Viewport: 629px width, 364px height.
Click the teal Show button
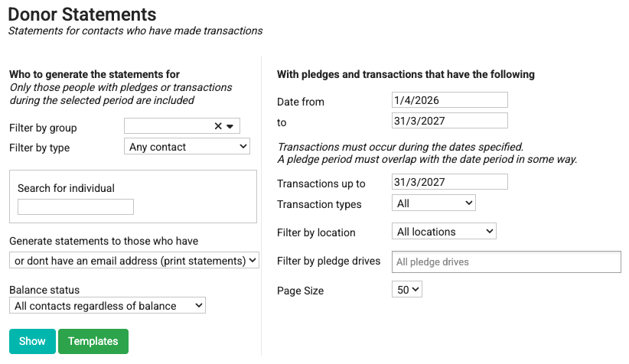tap(32, 342)
